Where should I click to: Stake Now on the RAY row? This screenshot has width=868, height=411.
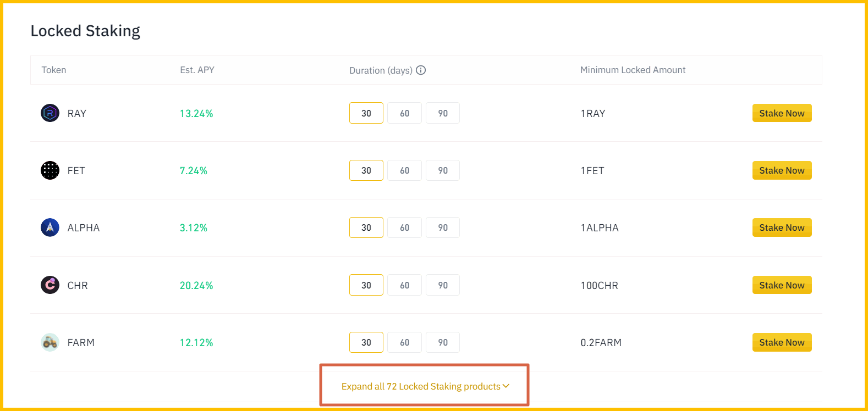tap(782, 113)
